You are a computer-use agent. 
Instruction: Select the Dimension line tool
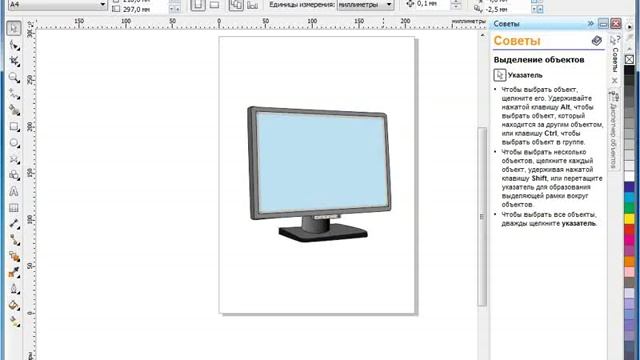[x=14, y=224]
